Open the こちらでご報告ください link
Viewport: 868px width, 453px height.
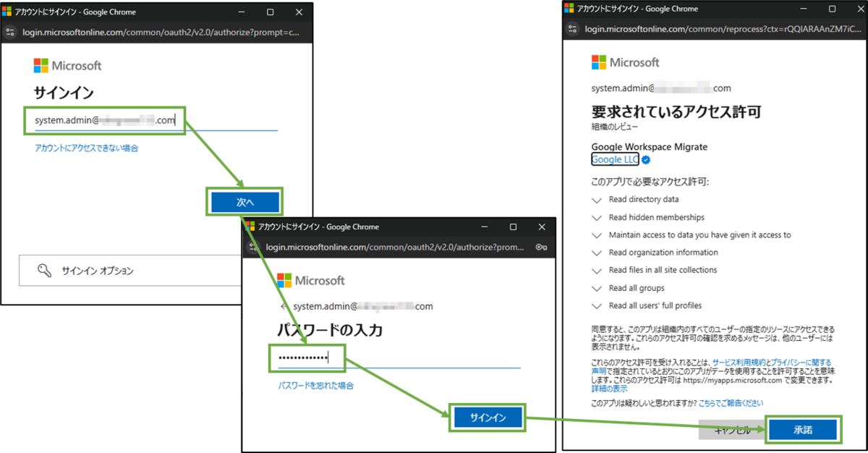pyautogui.click(x=731, y=402)
